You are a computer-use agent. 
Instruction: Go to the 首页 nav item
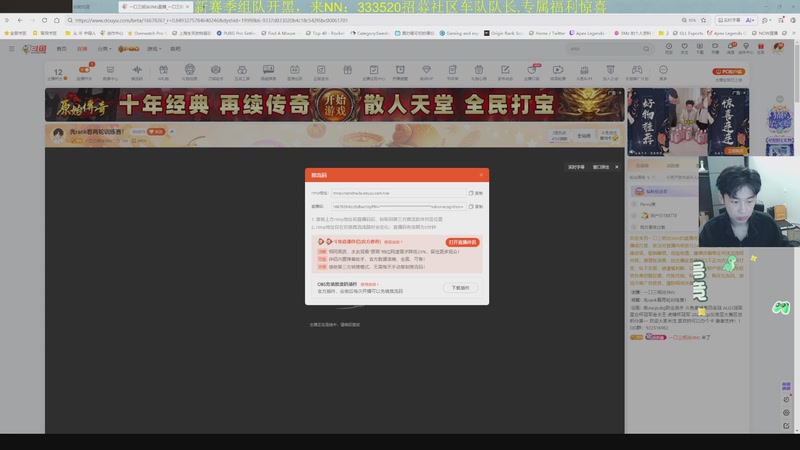pyautogui.click(x=62, y=49)
